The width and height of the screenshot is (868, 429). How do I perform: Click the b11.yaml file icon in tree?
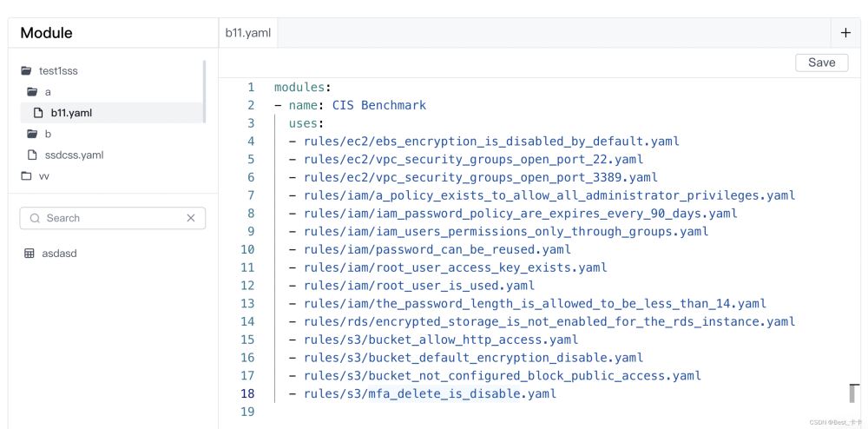pyautogui.click(x=38, y=113)
